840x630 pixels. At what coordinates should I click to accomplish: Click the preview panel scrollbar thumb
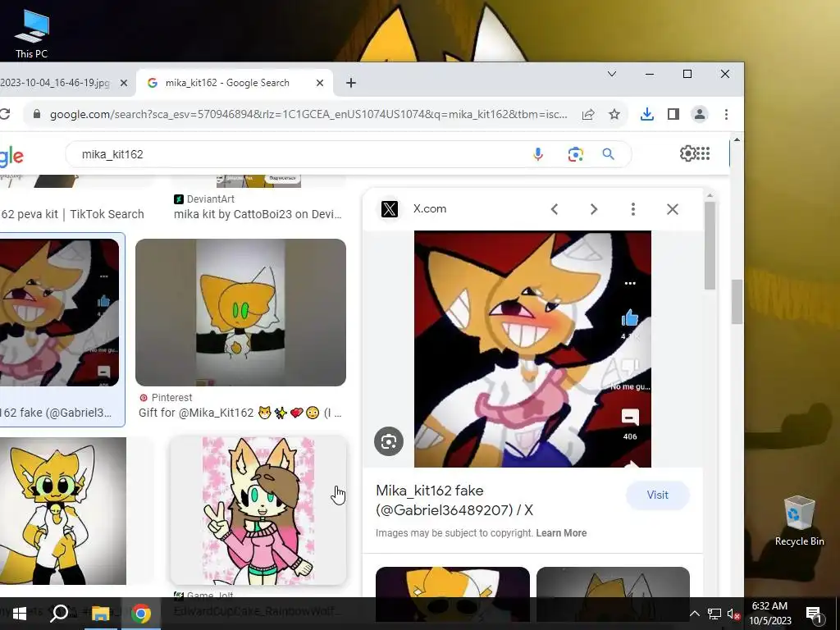click(x=710, y=245)
